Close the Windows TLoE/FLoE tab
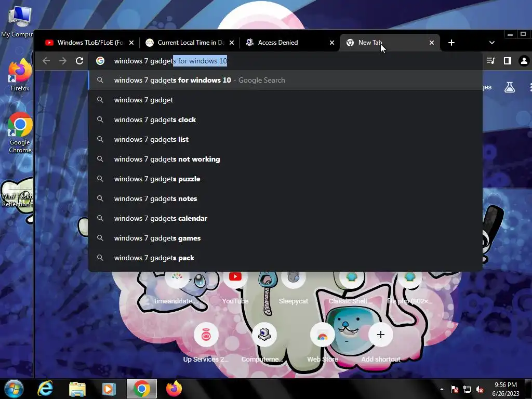The image size is (532, 399). [x=131, y=43]
